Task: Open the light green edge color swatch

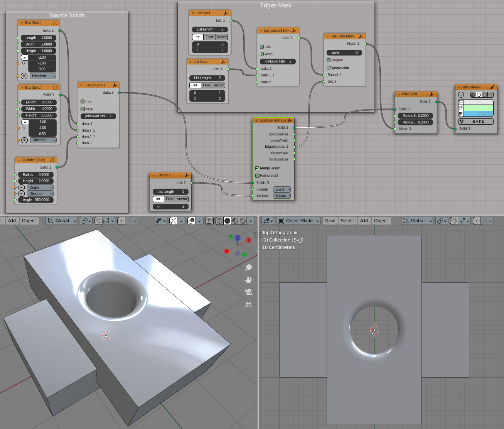Action: click(479, 108)
